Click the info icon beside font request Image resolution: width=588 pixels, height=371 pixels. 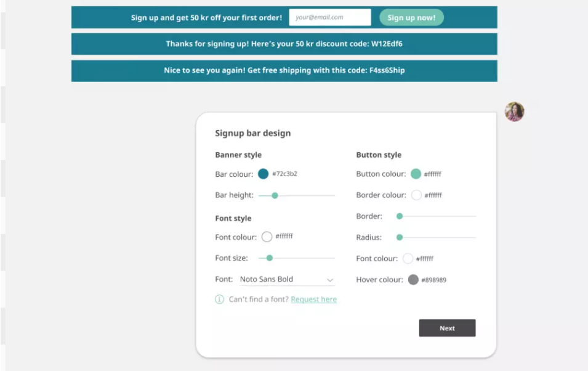[x=219, y=300]
